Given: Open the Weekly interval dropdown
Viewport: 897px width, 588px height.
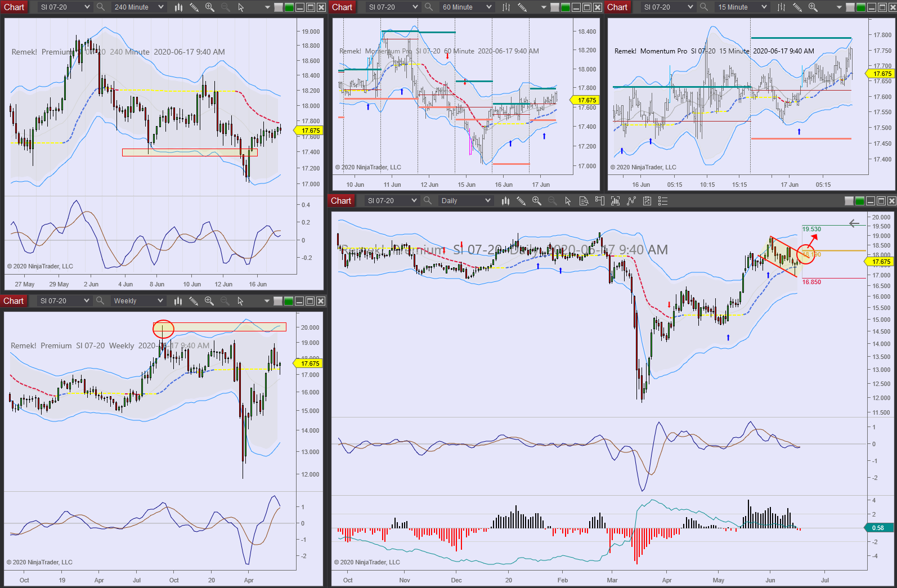Looking at the screenshot, I should tap(138, 301).
